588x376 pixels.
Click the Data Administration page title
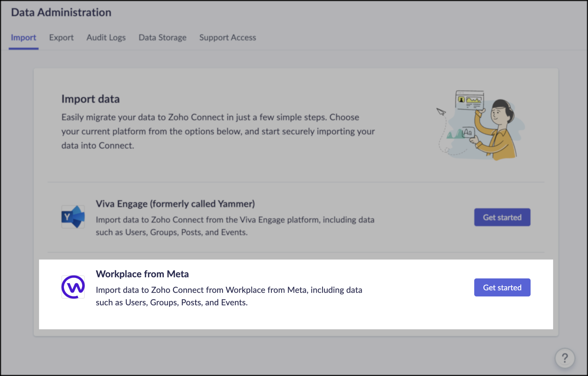[61, 12]
